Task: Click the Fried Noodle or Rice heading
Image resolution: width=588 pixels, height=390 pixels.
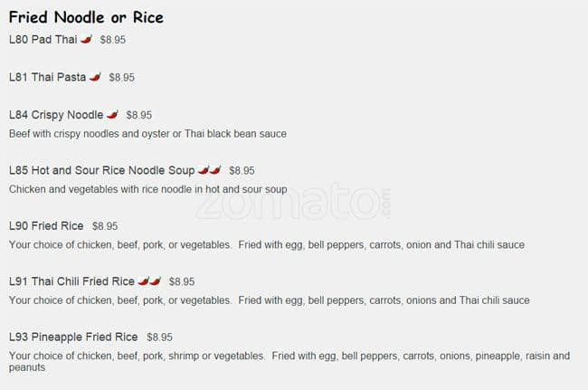Action: click(x=86, y=17)
